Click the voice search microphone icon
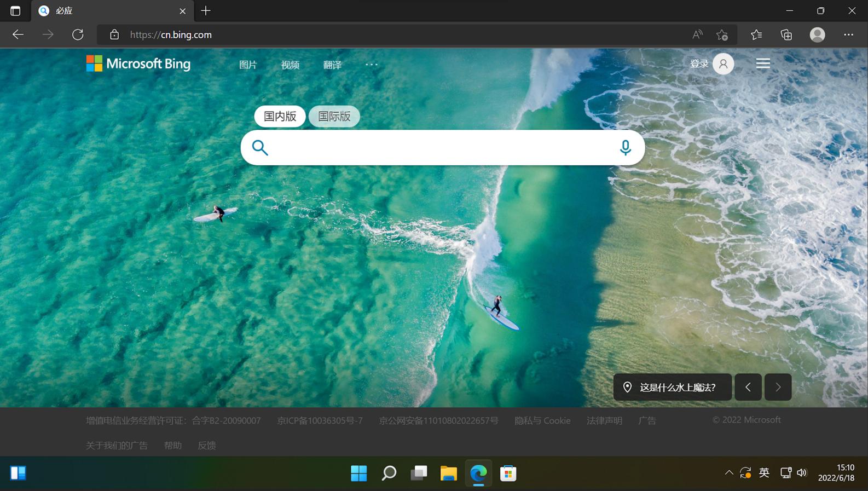 [625, 147]
